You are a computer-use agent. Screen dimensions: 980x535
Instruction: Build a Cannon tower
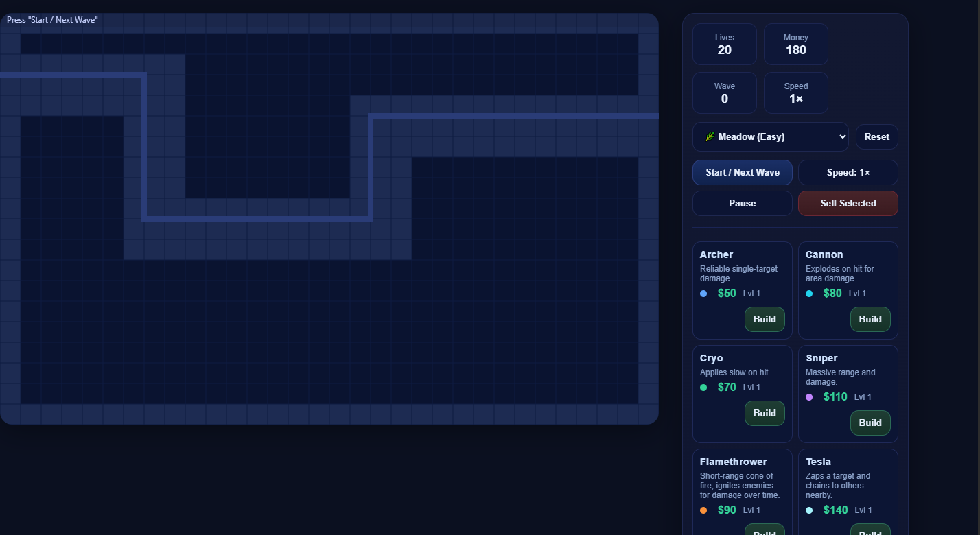870,319
